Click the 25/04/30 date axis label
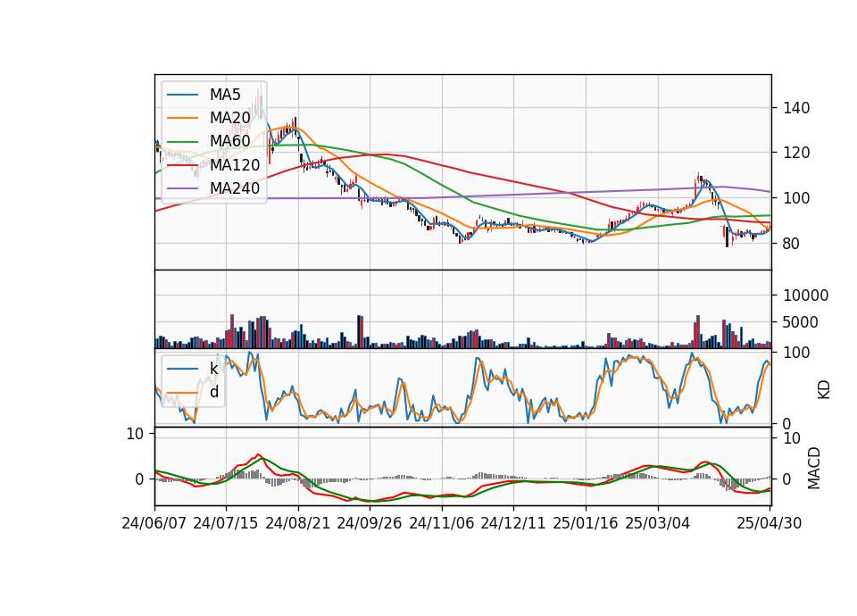The width and height of the screenshot is (857, 616). (769, 523)
